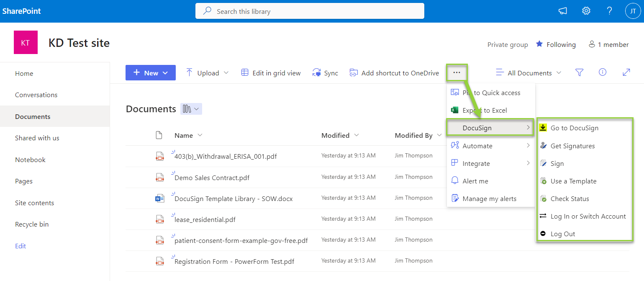Viewport: 644px width, 281px height.
Task: Click the megaphone announcements icon
Action: pyautogui.click(x=562, y=11)
